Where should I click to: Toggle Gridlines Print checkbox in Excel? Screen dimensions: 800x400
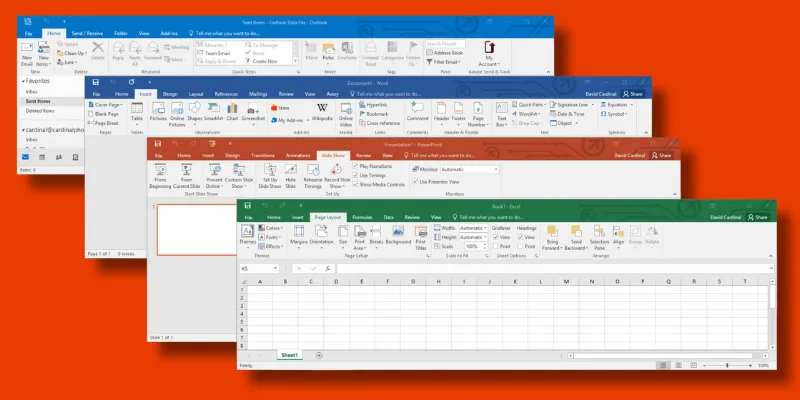[495, 246]
